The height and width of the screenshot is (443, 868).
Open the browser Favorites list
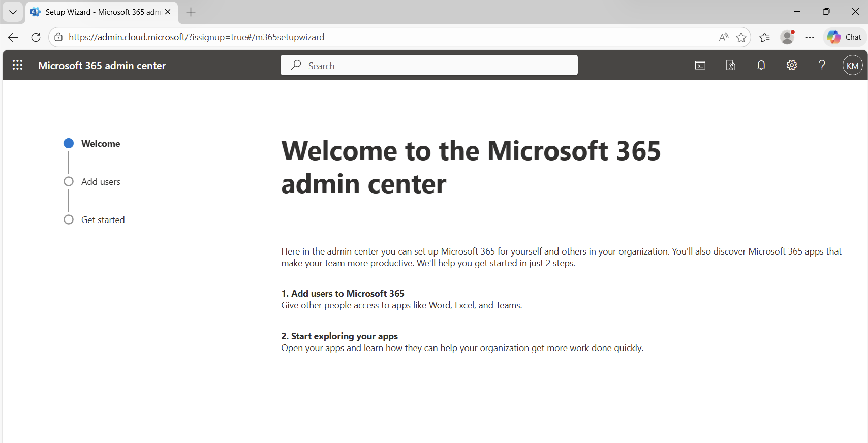[x=765, y=37]
